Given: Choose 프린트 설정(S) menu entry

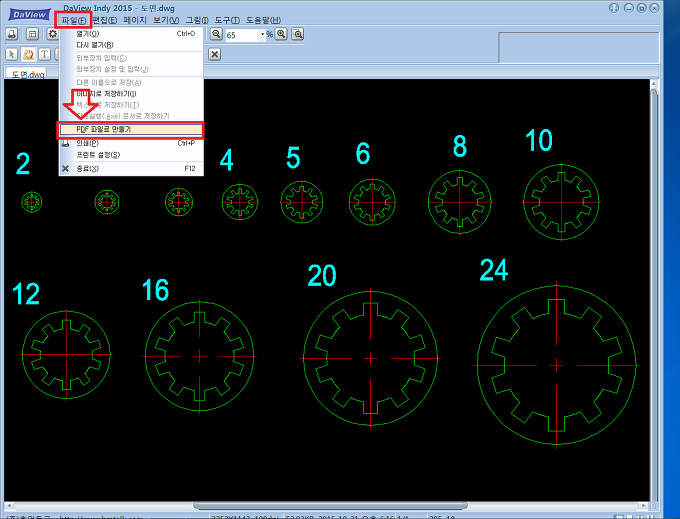Looking at the screenshot, I should (131, 155).
